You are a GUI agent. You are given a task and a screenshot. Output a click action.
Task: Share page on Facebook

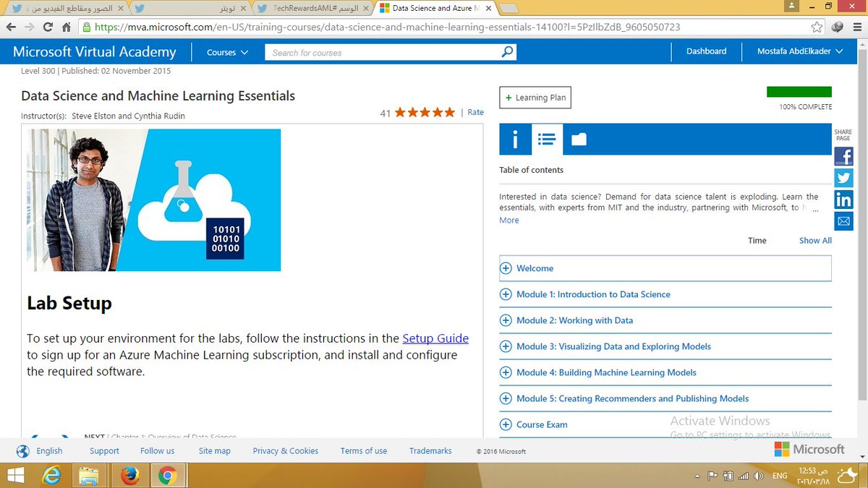coord(843,156)
